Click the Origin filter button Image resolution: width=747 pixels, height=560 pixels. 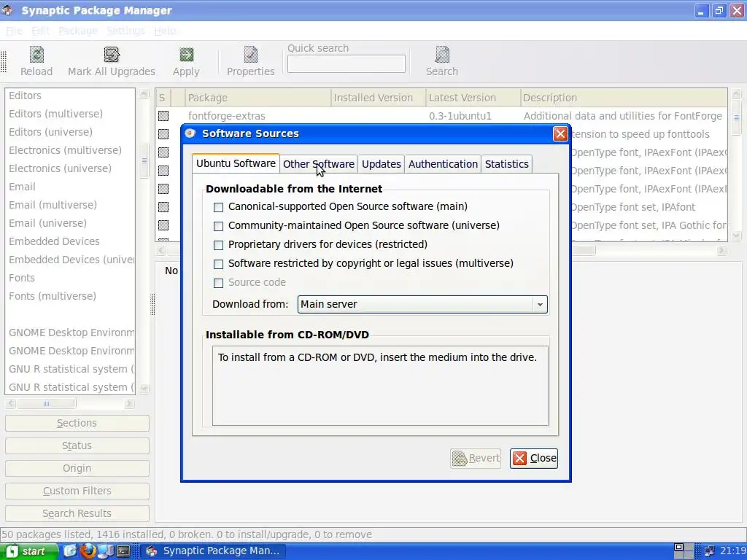pyautogui.click(x=77, y=468)
